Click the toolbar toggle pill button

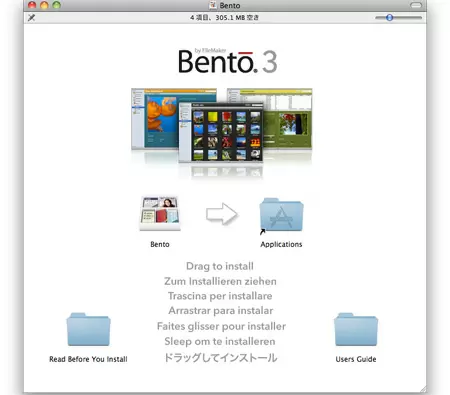pos(416,5)
